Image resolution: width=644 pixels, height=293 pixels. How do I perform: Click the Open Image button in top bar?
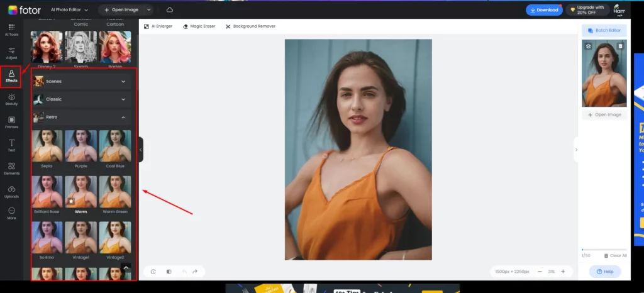[x=121, y=10]
